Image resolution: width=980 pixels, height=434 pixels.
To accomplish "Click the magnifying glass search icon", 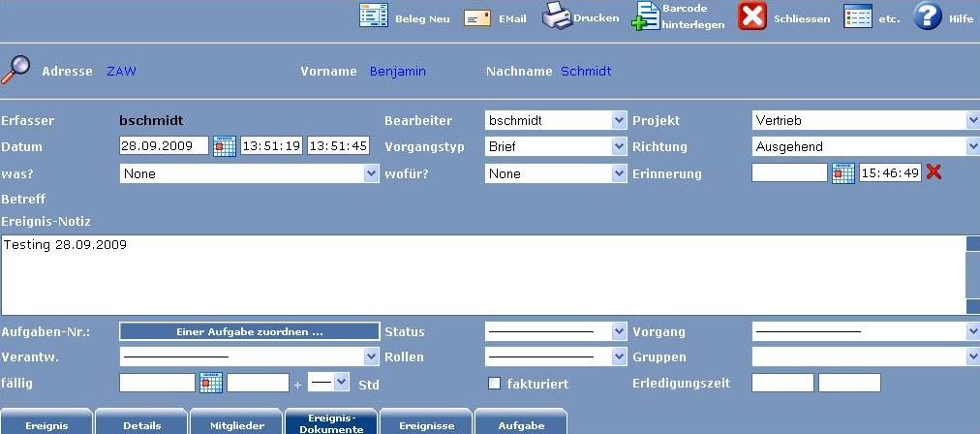I will coord(15,70).
